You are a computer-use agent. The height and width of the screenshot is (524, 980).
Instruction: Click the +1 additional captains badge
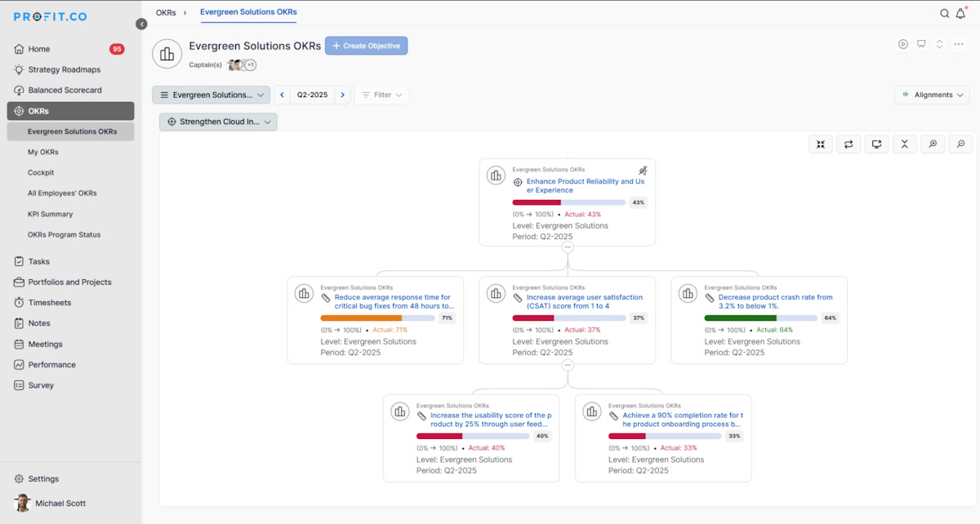click(x=251, y=65)
